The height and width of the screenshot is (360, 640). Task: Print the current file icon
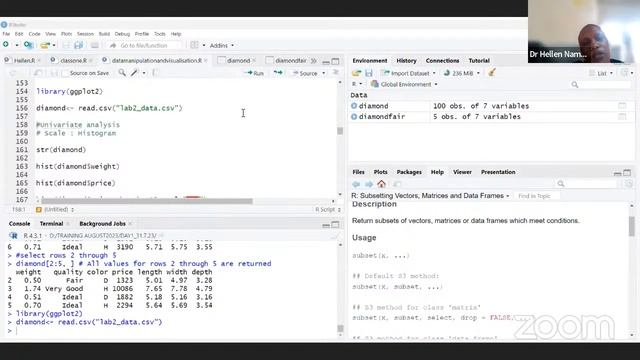[94, 45]
